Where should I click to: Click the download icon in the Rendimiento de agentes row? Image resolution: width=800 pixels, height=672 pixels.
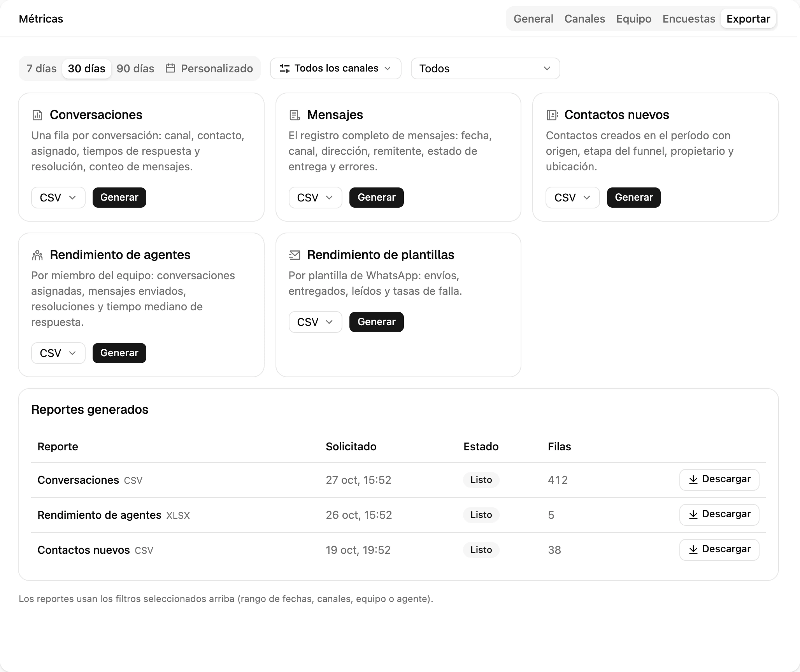pos(693,514)
